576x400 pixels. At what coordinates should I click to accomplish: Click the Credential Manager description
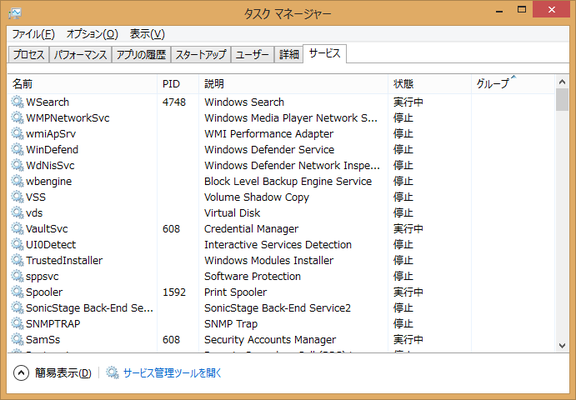[x=251, y=228]
